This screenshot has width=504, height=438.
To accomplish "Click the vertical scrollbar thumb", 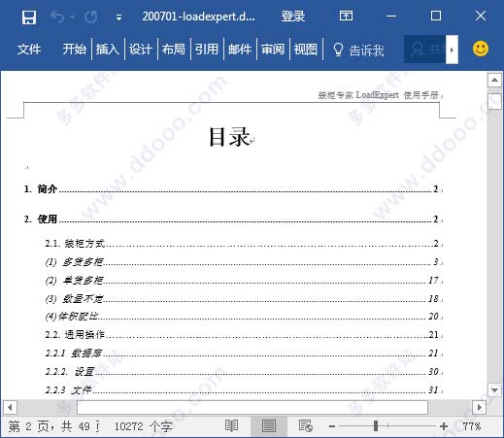I will pos(494,101).
